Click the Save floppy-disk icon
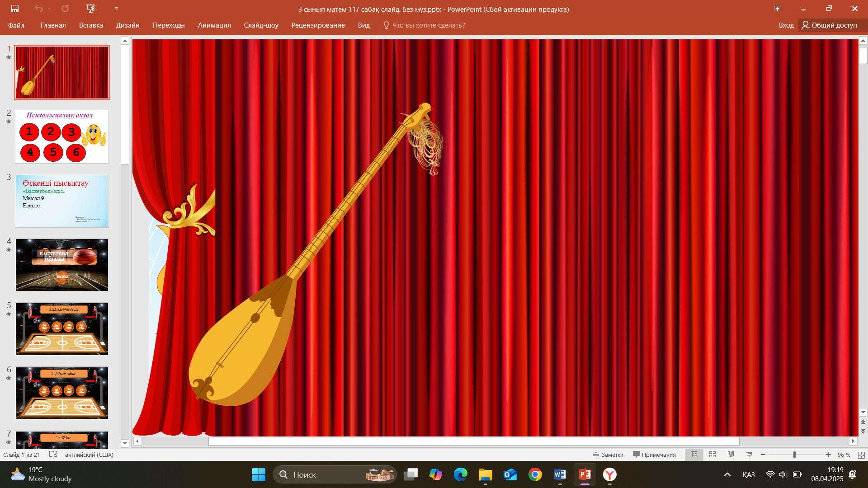The height and width of the screenshot is (488, 868). click(15, 9)
